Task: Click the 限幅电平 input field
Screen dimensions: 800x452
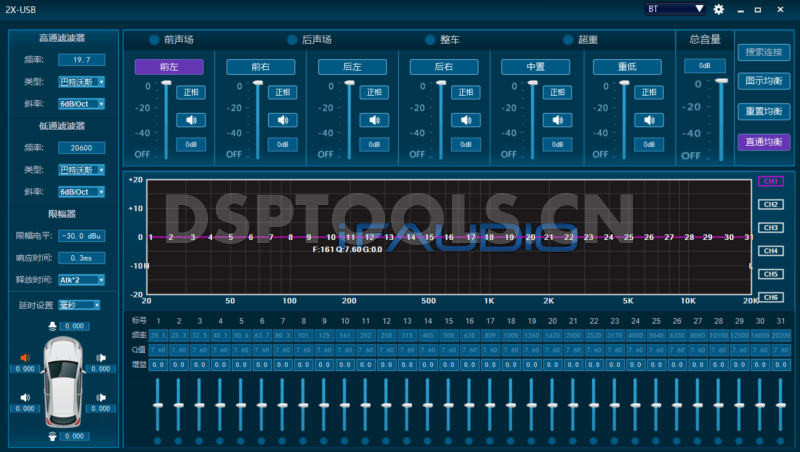Action: click(x=81, y=236)
